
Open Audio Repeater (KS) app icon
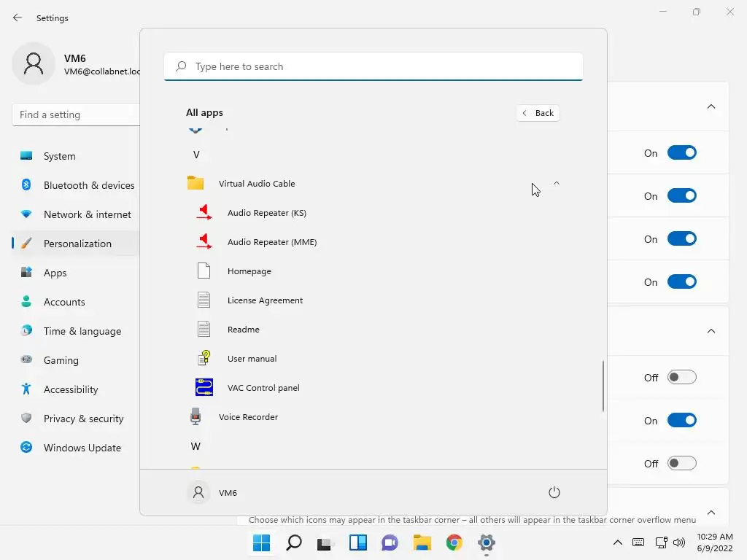click(x=204, y=212)
